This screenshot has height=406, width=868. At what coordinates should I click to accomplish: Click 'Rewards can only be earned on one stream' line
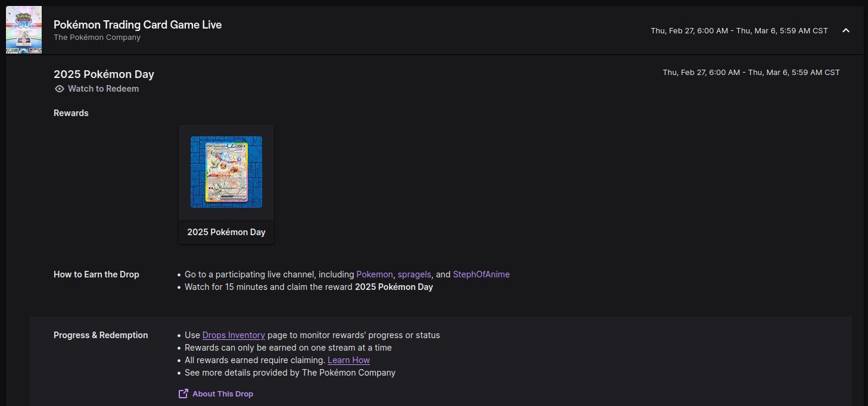[288, 348]
